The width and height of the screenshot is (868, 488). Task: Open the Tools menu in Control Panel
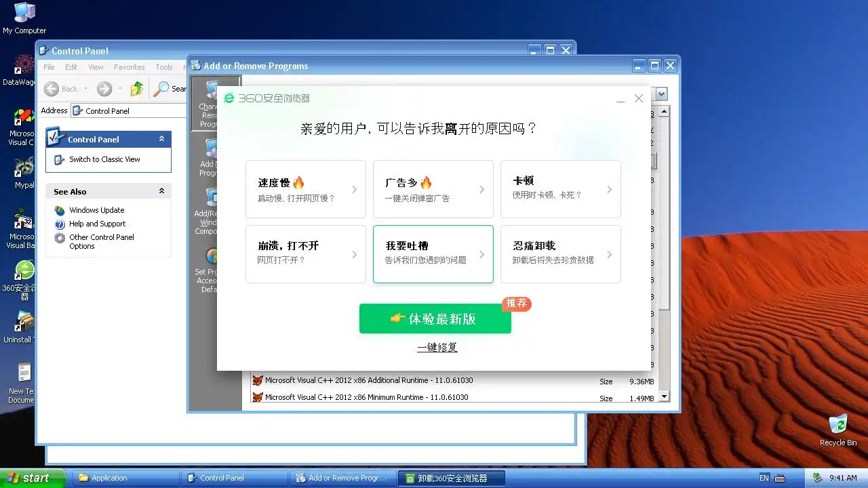[x=164, y=67]
